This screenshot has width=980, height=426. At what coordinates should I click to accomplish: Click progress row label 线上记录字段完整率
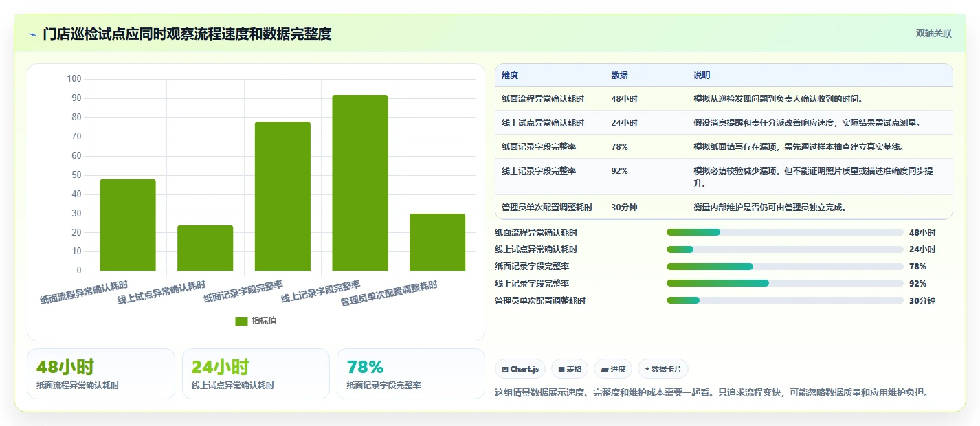[x=532, y=283]
